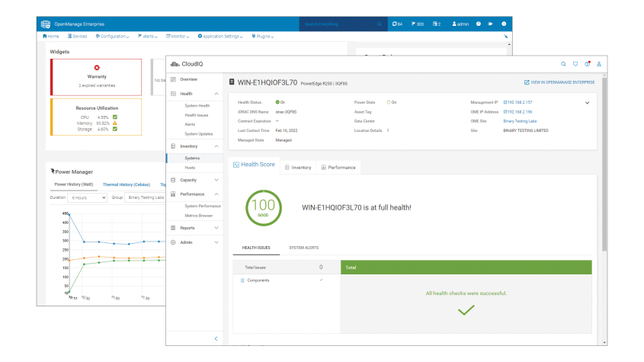This screenshot has height=362, width=644.
Task: Go to Home in OpenManage menu
Action: coord(51,37)
